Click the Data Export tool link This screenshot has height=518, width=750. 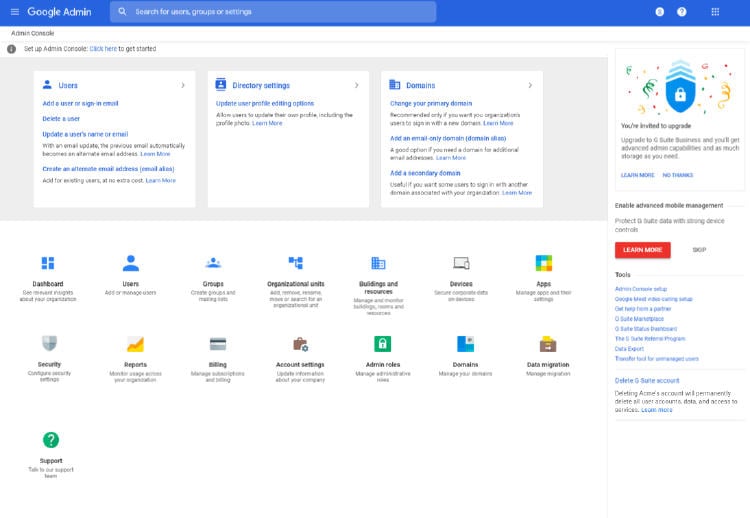pyautogui.click(x=629, y=348)
